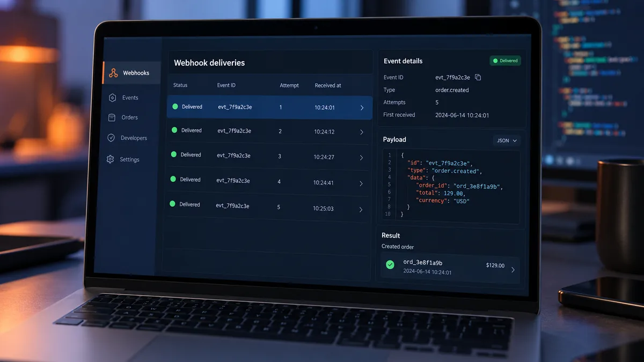Expand delivery row for attempt 1
This screenshot has width=644, height=362.
coord(362,108)
